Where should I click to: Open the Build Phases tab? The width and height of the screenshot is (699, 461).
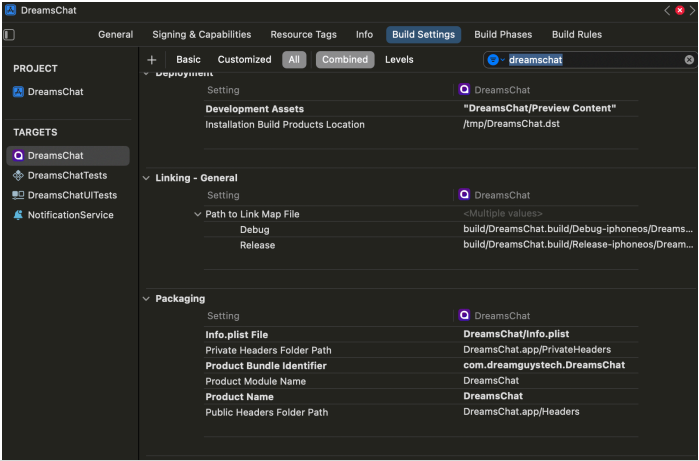coord(503,35)
